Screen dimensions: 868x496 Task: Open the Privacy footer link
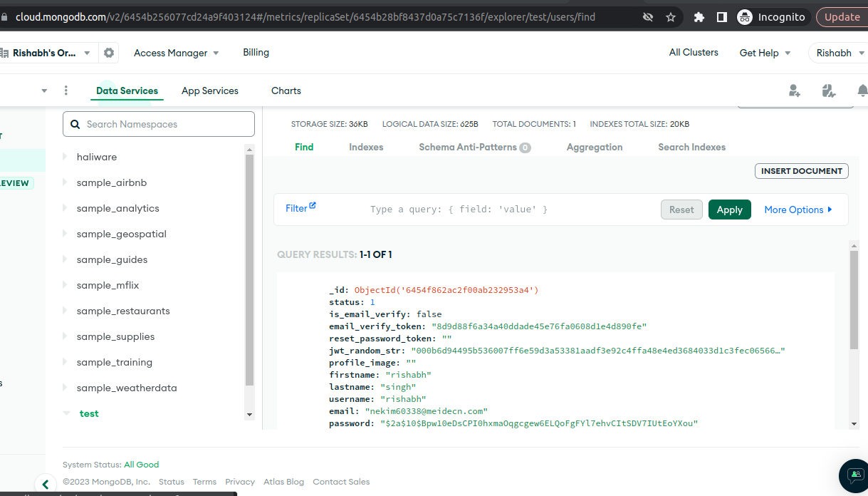pyautogui.click(x=240, y=482)
